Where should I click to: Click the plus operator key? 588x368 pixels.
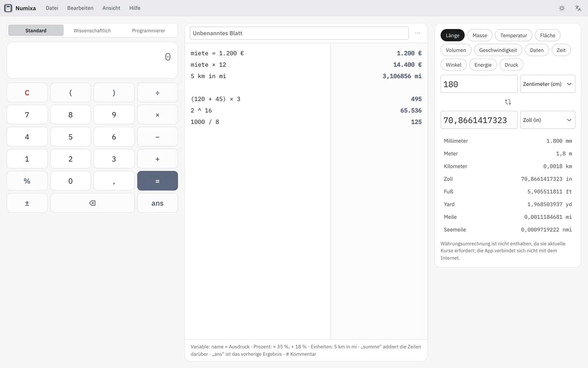tap(157, 159)
